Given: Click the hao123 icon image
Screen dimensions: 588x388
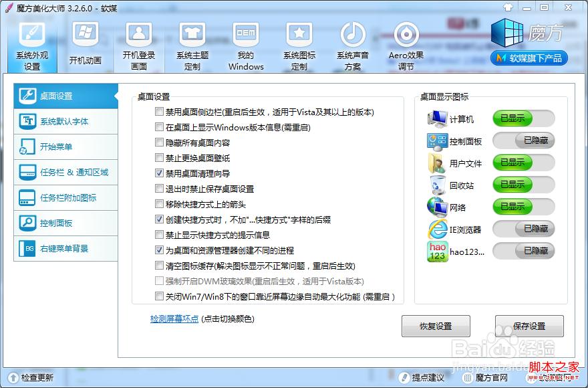Looking at the screenshot, I should [437, 252].
